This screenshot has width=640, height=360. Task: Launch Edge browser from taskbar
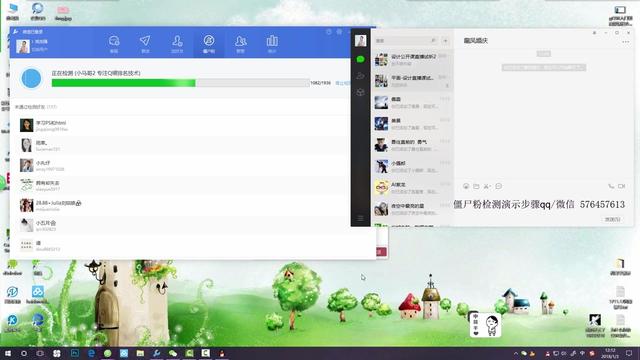[91, 353]
